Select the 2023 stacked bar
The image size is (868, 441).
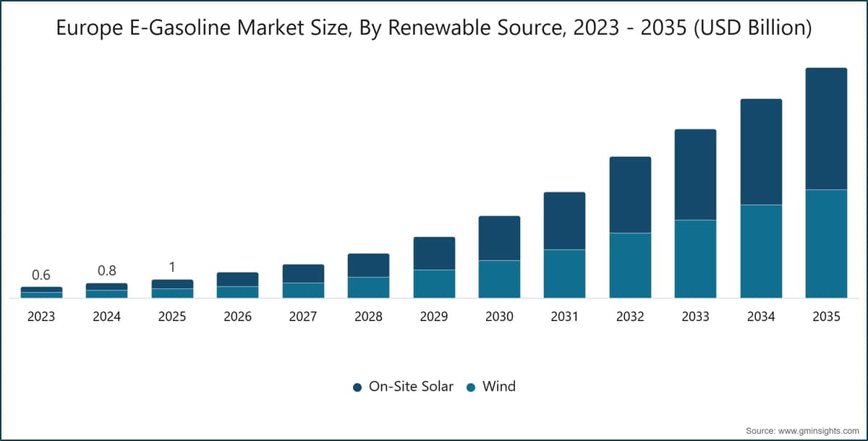(x=41, y=292)
